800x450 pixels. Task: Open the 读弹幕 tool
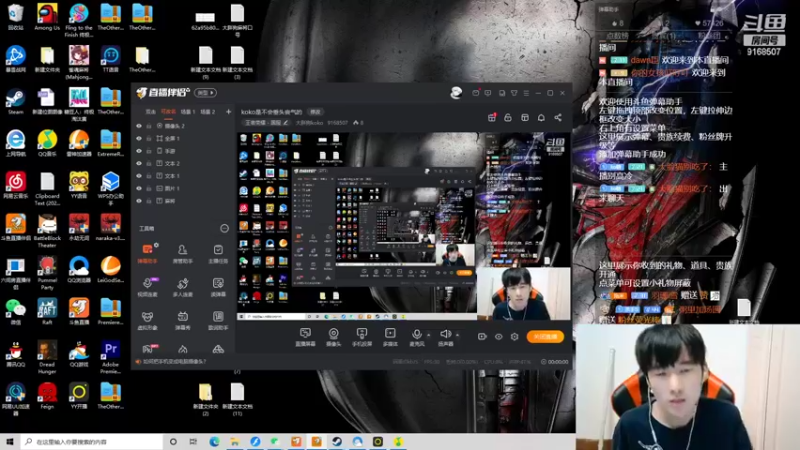click(x=218, y=287)
